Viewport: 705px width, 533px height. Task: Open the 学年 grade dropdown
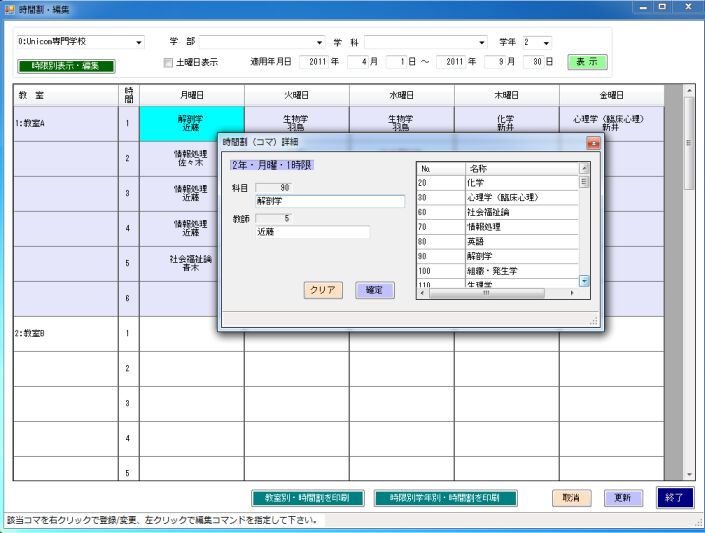[x=546, y=43]
